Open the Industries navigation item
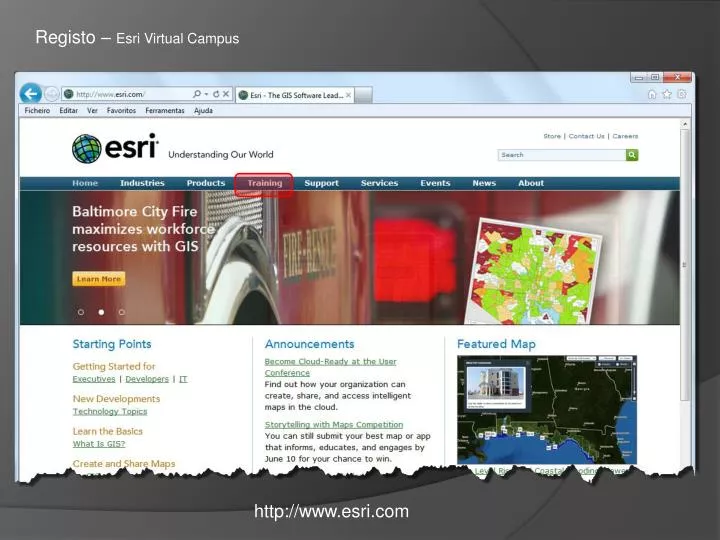Viewport: 720px width, 540px height. point(142,183)
